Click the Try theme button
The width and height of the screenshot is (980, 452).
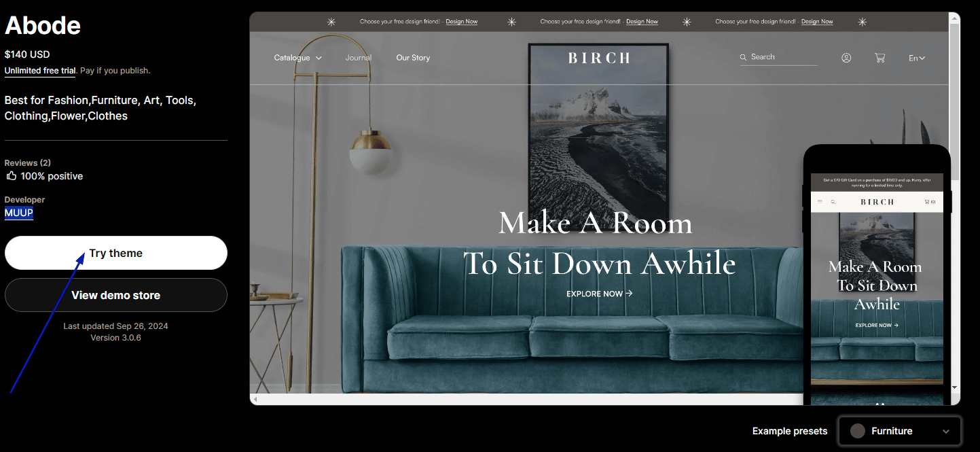pos(116,253)
